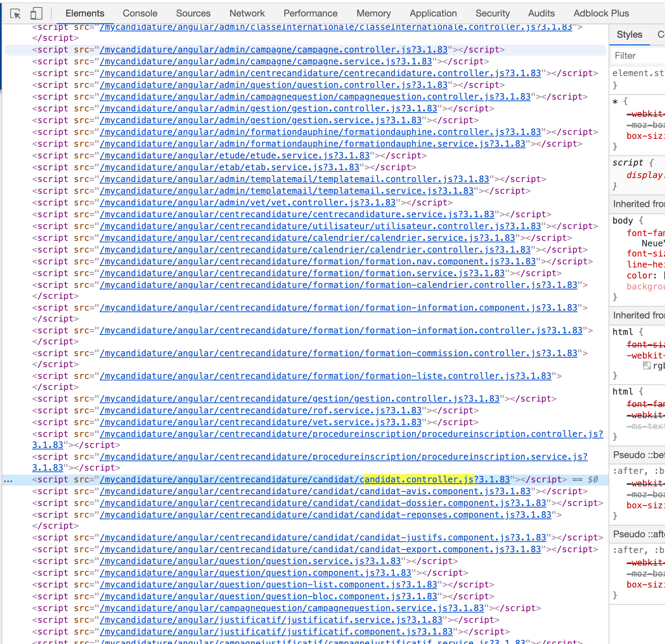Click the Filter styles input field

click(x=638, y=56)
